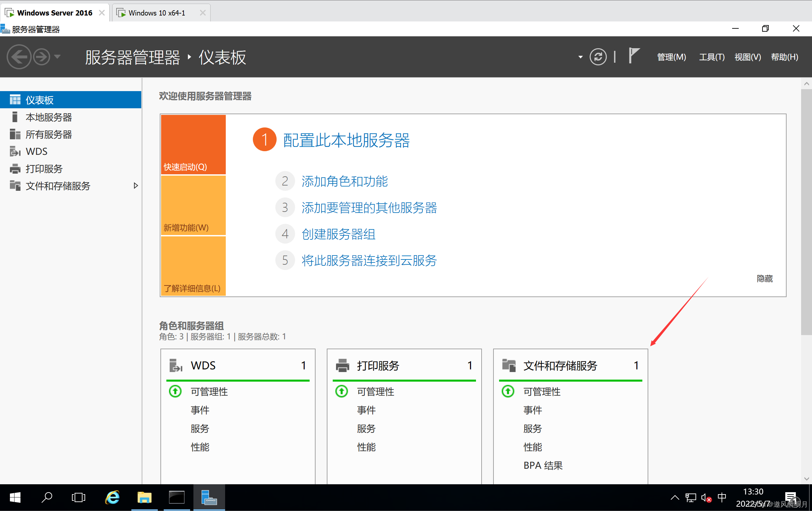The image size is (812, 511).
Task: Open the Windows Start menu
Action: click(15, 497)
